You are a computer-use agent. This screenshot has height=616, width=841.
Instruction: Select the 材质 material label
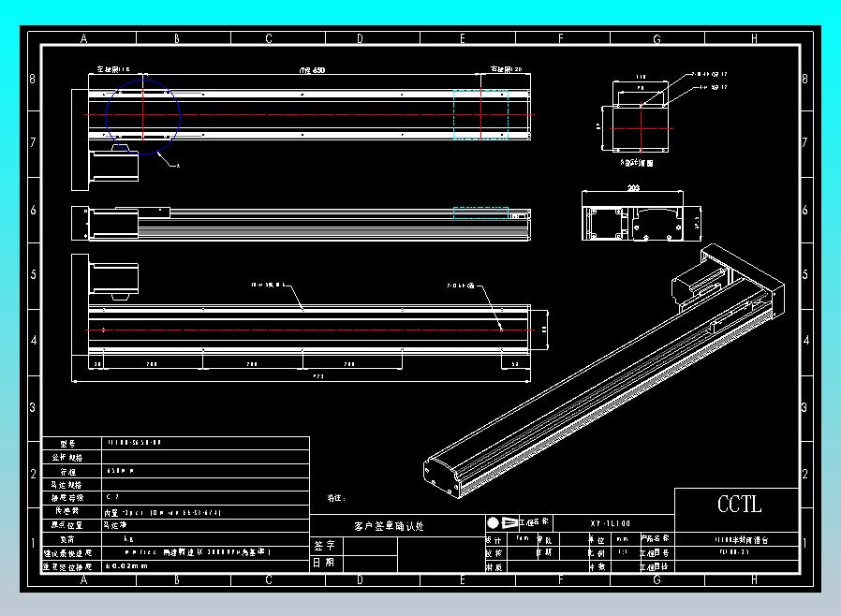point(494,566)
